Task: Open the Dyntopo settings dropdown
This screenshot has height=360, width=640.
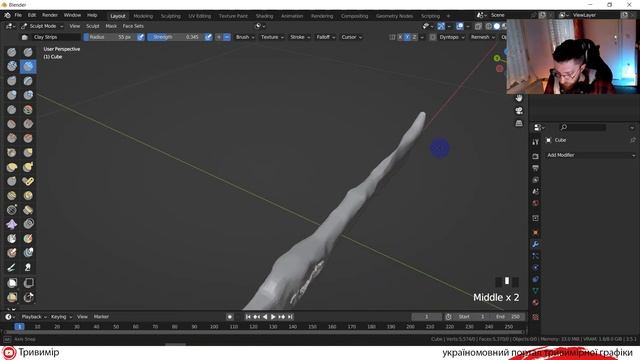Action: tap(451, 37)
